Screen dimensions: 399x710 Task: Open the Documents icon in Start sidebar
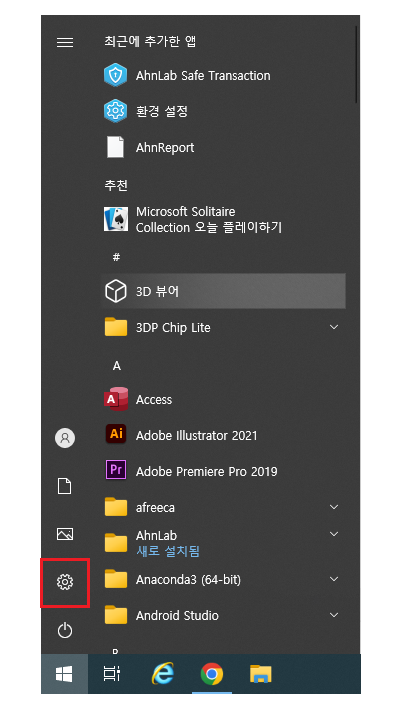[65, 486]
